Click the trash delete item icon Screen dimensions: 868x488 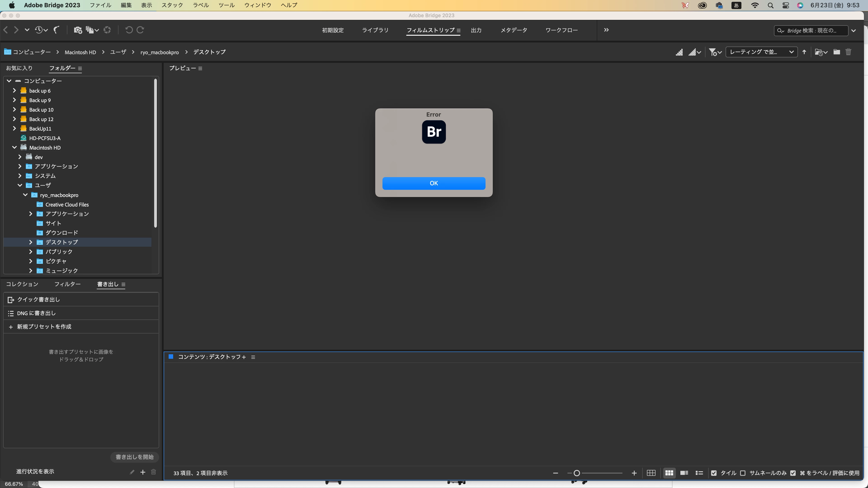click(x=848, y=52)
